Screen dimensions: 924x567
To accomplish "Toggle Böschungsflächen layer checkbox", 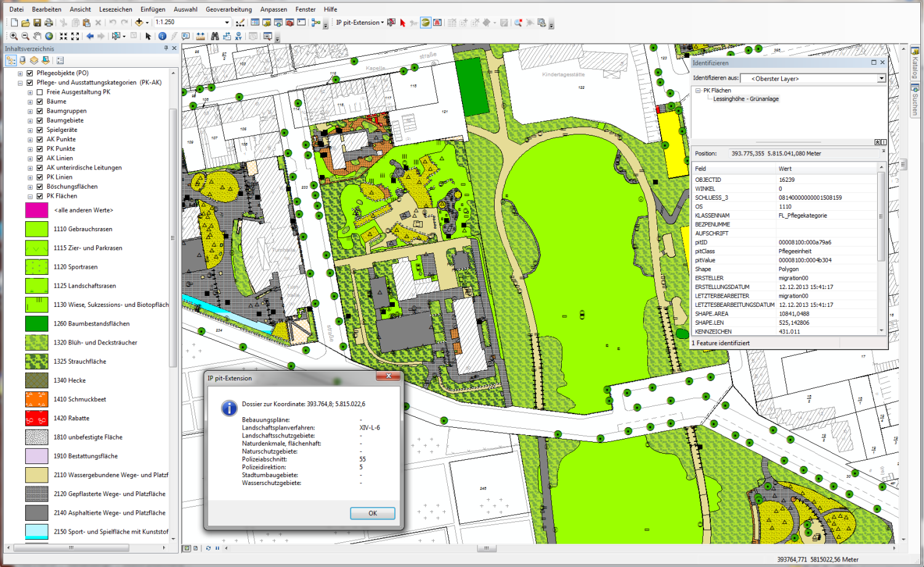I will click(x=39, y=186).
